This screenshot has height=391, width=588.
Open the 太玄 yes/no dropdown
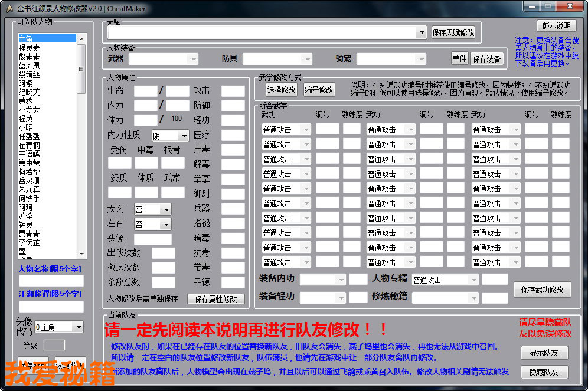coord(166,209)
